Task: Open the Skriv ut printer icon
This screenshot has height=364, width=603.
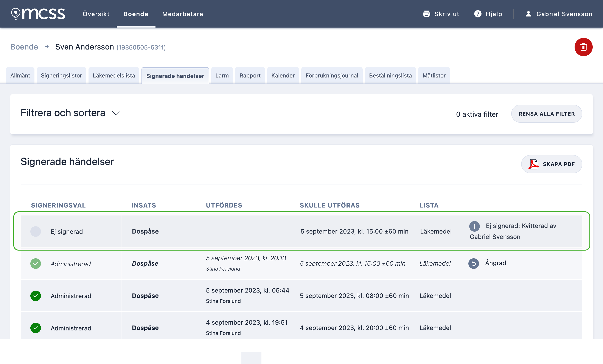Action: 427,14
